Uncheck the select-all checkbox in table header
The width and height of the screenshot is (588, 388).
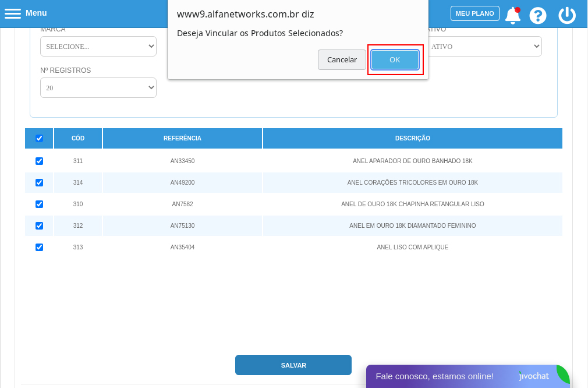pyautogui.click(x=39, y=138)
